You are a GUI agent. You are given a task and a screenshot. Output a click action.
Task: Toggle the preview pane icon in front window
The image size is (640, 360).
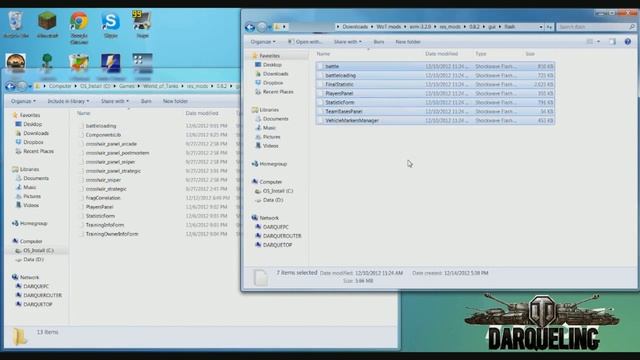[612, 42]
